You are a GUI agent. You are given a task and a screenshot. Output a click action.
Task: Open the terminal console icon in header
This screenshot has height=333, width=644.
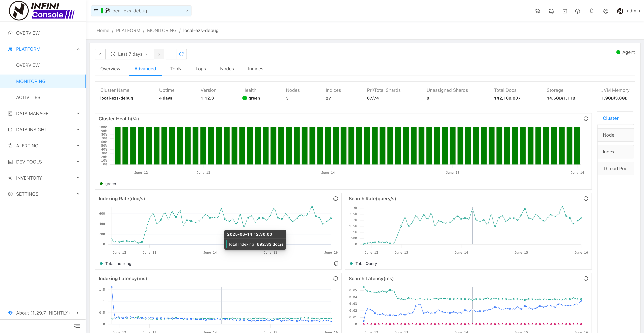click(x=565, y=11)
